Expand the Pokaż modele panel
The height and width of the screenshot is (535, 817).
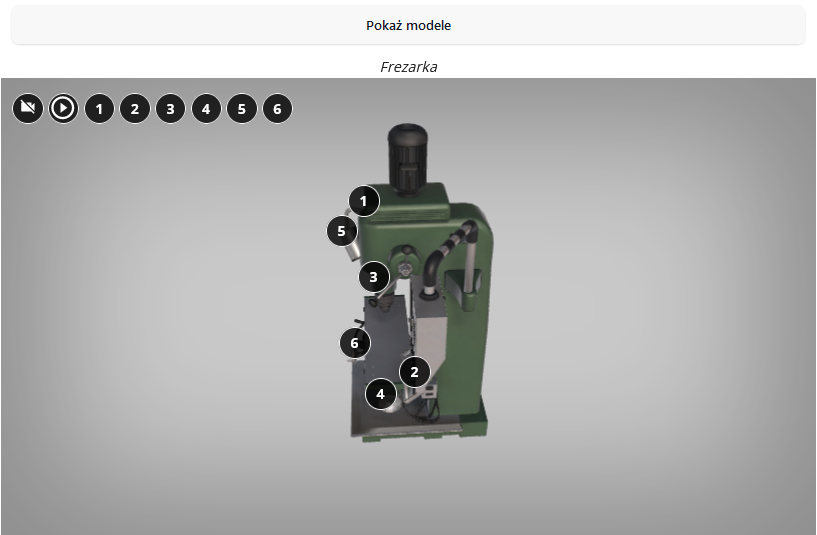[408, 25]
